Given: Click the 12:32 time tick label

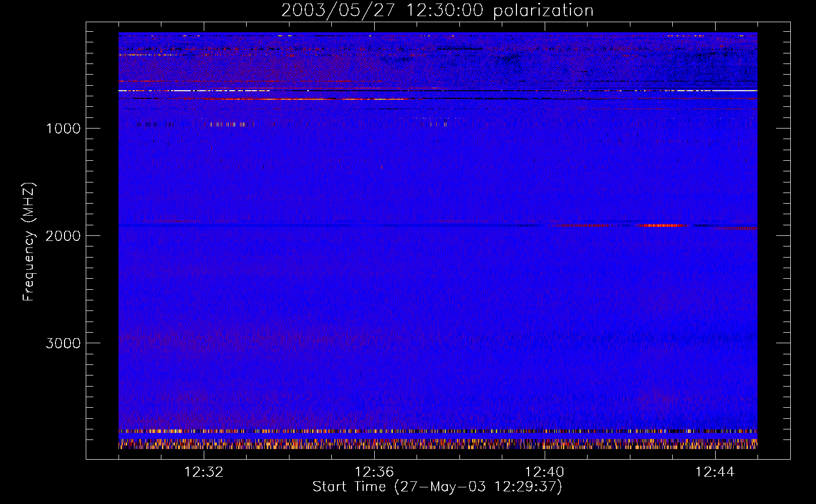Looking at the screenshot, I should point(204,472).
